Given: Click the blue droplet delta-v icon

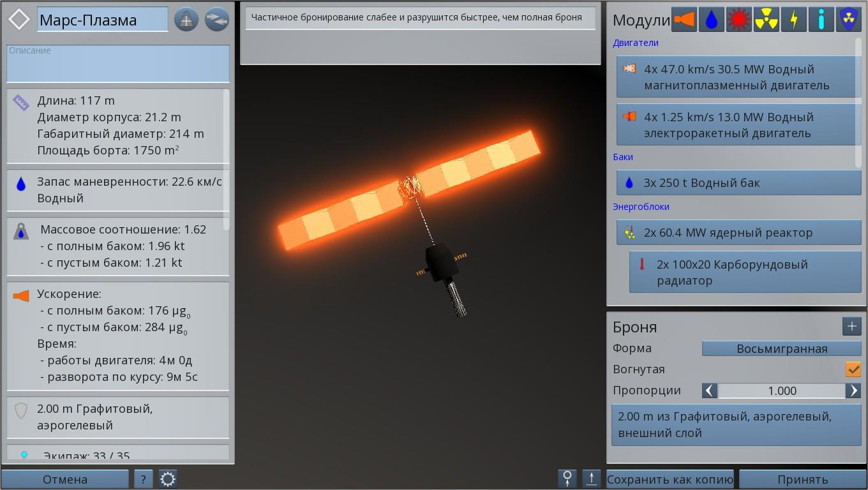Looking at the screenshot, I should 21,184.
